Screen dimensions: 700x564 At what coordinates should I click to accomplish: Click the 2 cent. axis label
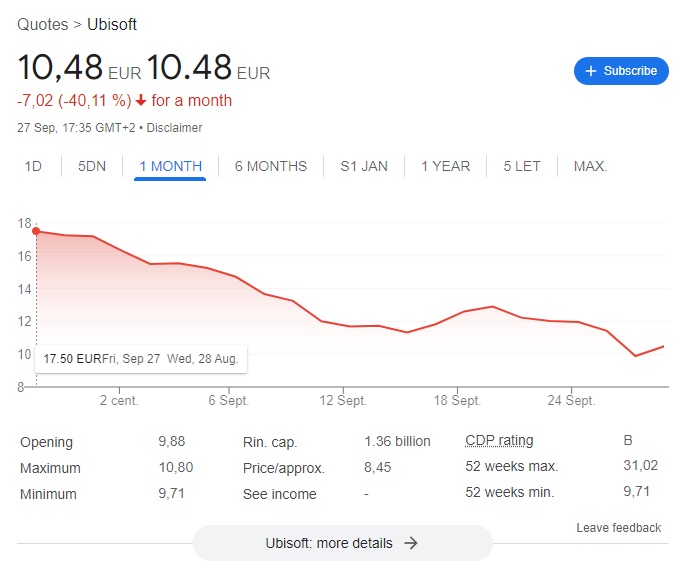[x=119, y=400]
